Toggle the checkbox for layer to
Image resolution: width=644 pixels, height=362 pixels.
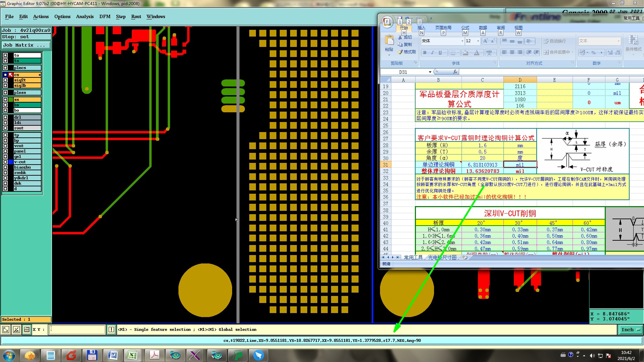tap(5, 55)
